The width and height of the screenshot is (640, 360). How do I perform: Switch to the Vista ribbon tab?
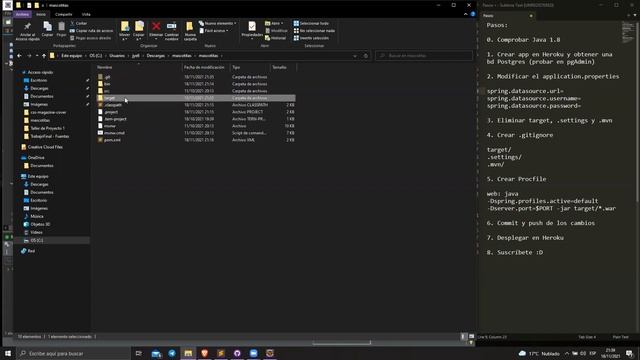click(86, 14)
